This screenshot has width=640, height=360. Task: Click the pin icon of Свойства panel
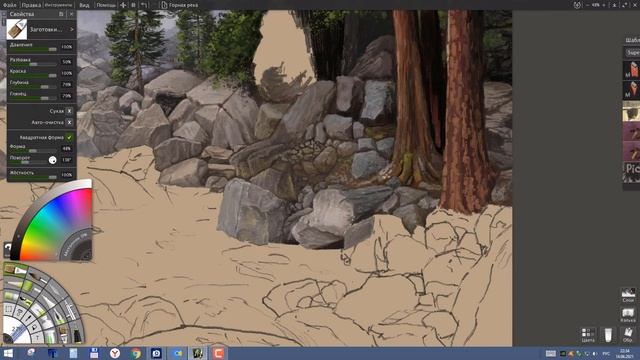pos(61,14)
